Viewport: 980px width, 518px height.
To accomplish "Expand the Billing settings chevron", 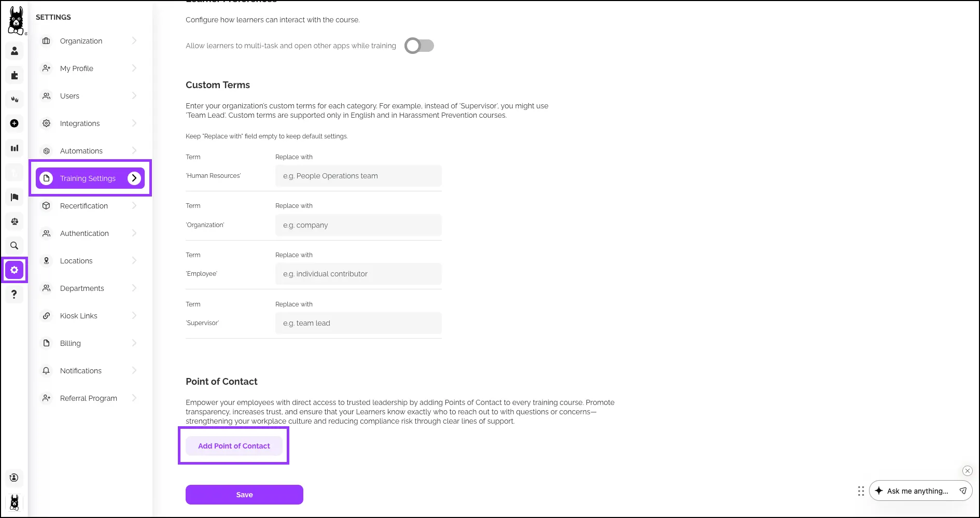I will (134, 343).
